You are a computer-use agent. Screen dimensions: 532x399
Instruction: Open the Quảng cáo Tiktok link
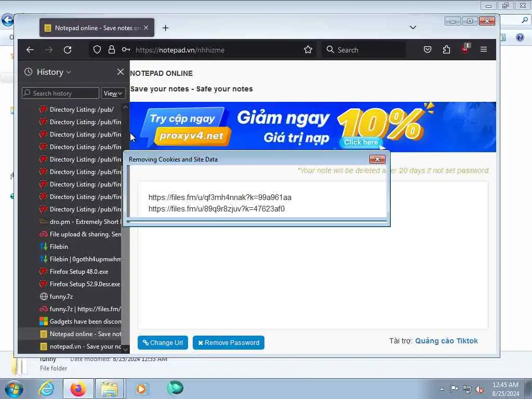(446, 341)
